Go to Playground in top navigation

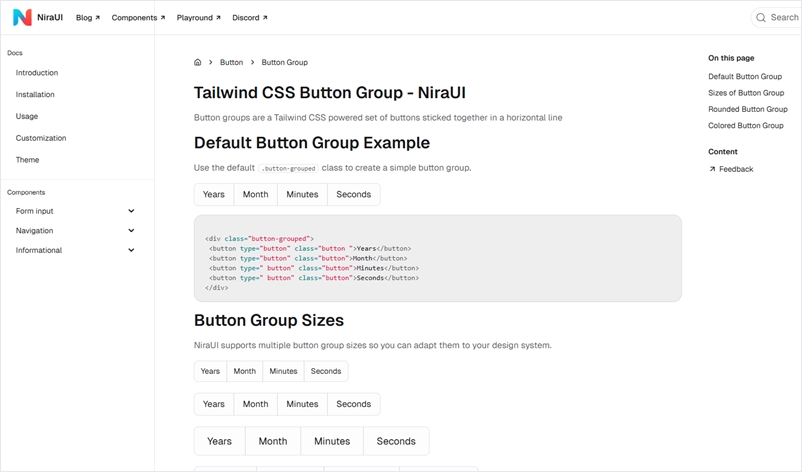pyautogui.click(x=198, y=17)
